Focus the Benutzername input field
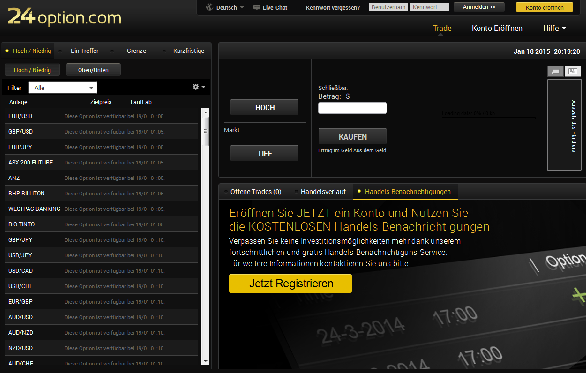This screenshot has height=373, width=586. pyautogui.click(x=388, y=7)
